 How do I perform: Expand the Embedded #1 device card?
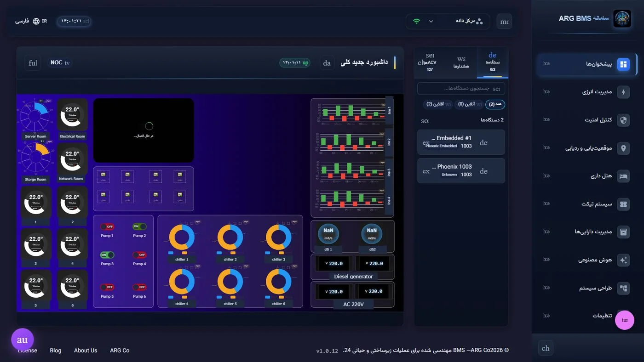461,142
